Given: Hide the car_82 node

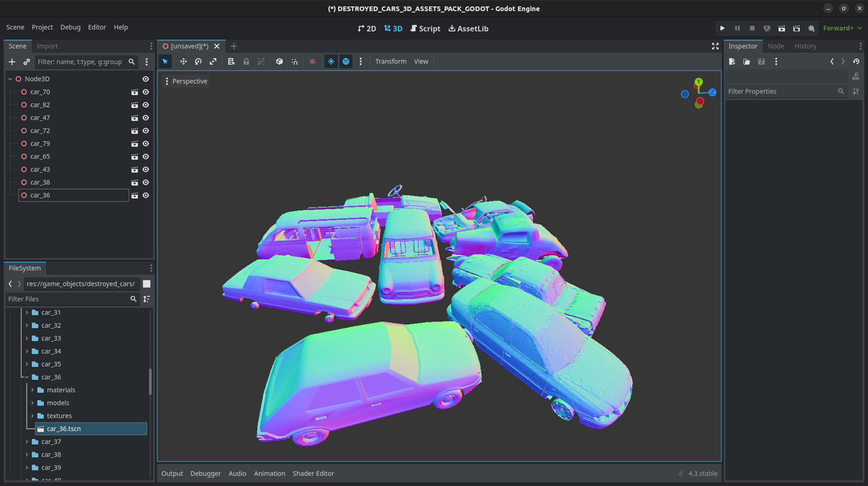Looking at the screenshot, I should tap(146, 105).
